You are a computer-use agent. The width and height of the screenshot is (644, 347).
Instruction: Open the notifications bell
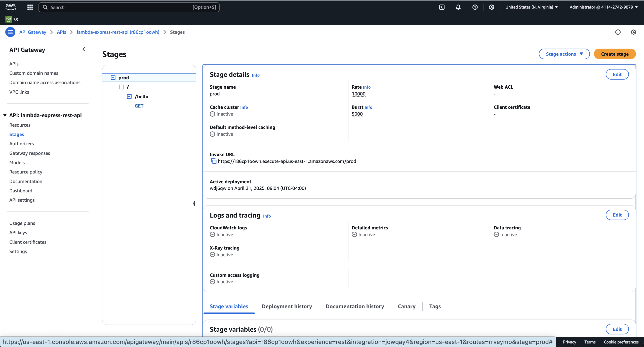tap(458, 7)
